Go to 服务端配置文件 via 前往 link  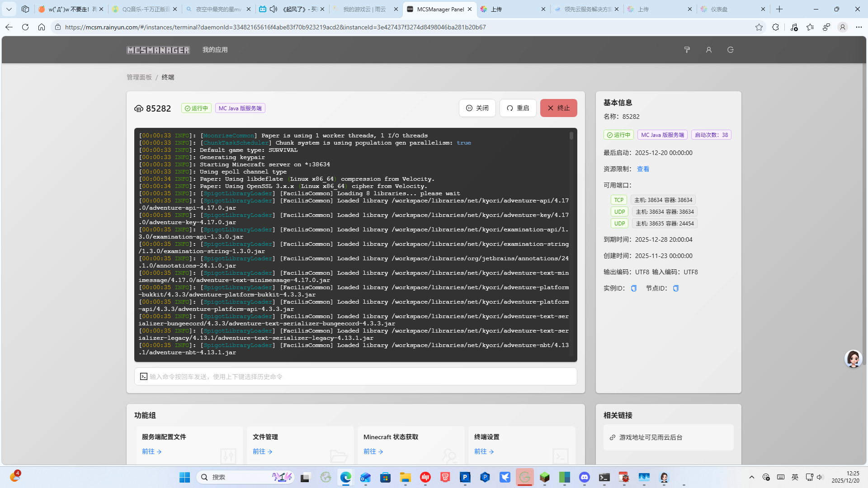[x=151, y=451]
